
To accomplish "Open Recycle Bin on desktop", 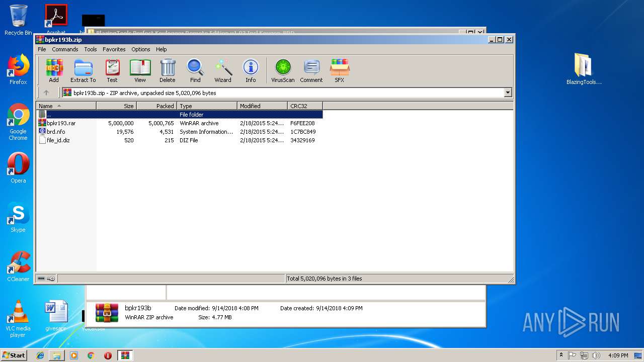I will (18, 20).
